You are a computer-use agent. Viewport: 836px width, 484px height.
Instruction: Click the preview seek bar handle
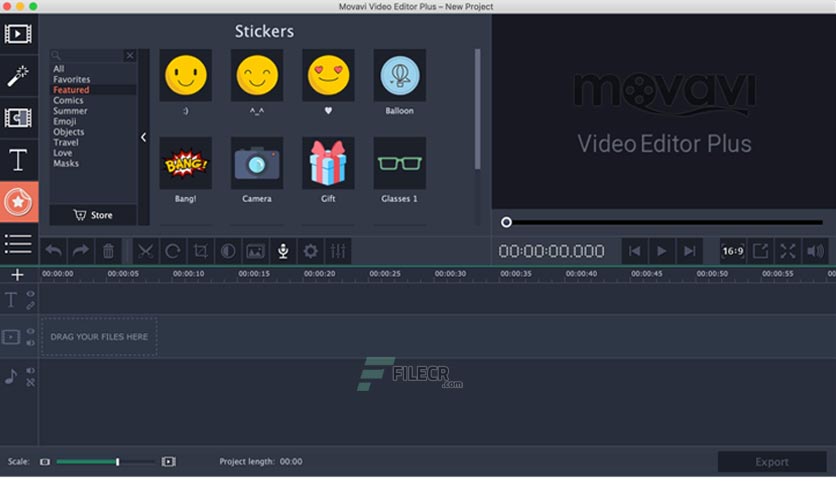point(506,222)
